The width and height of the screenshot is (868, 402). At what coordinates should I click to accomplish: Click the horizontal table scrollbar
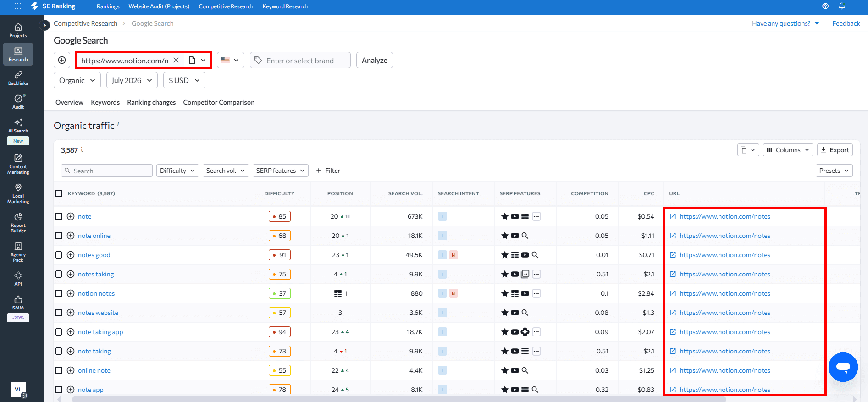click(399, 399)
